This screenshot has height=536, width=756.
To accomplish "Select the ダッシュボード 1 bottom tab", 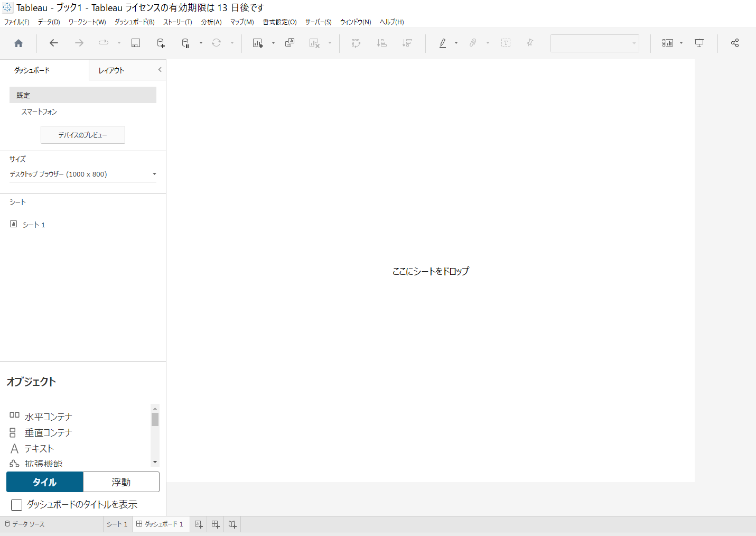I will 160,524.
